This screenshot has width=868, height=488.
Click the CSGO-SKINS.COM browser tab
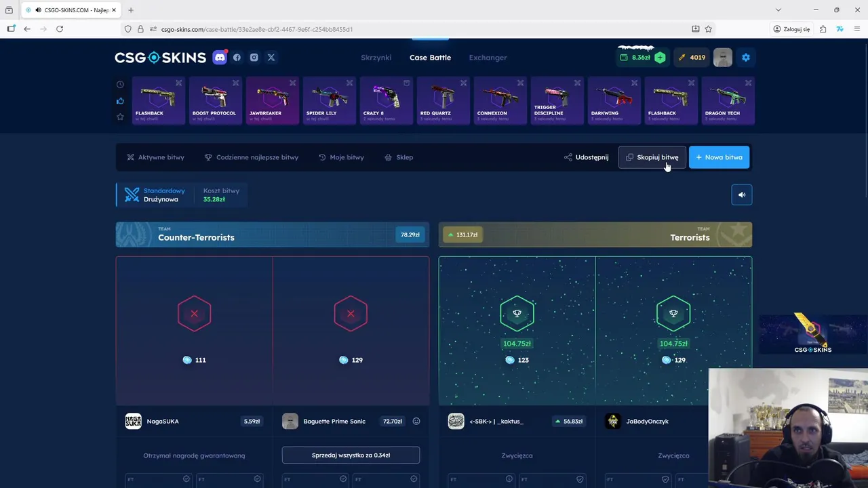point(70,10)
